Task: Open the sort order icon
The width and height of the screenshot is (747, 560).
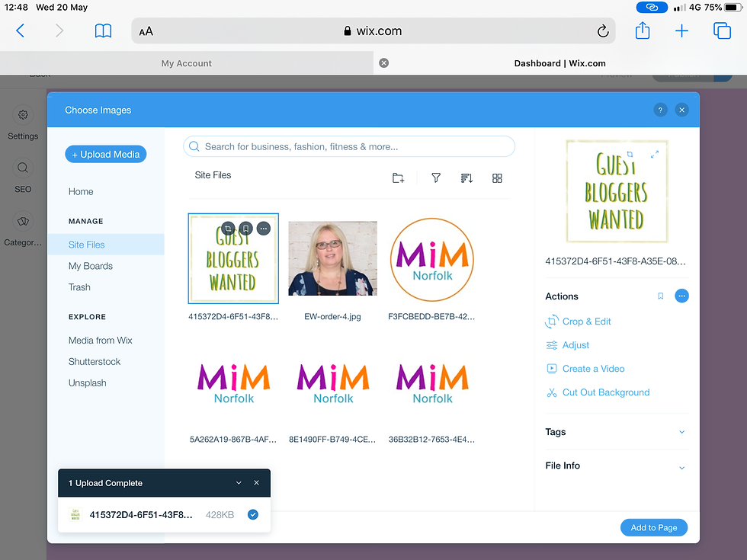Action: click(466, 178)
